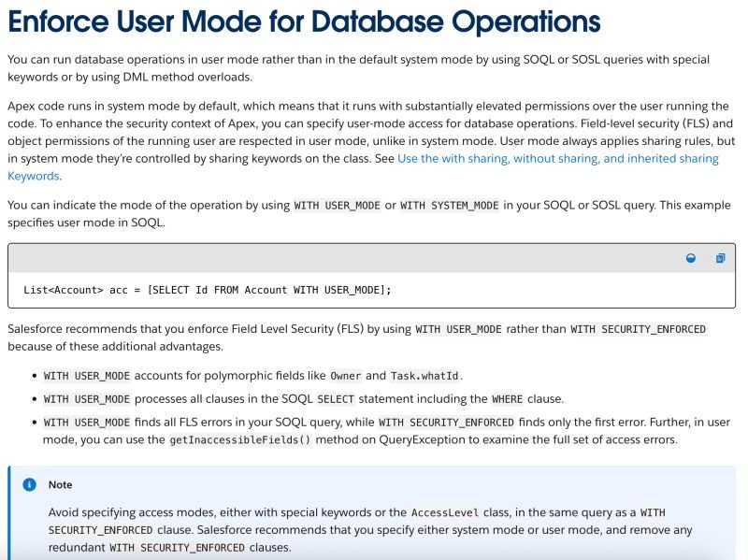Click 'because of these additional advantages.' text
Image resolution: width=748 pixels, height=560 pixels.
(115, 346)
